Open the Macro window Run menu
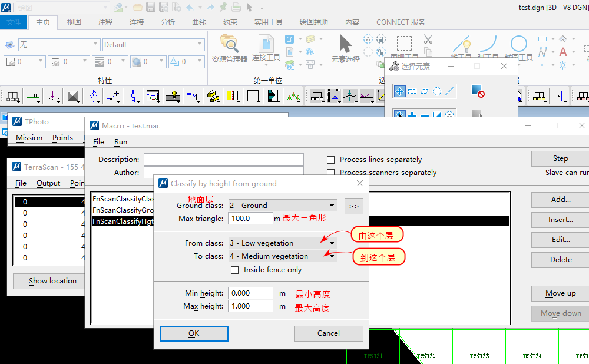Screen dimensions: 589x364 (x=121, y=141)
